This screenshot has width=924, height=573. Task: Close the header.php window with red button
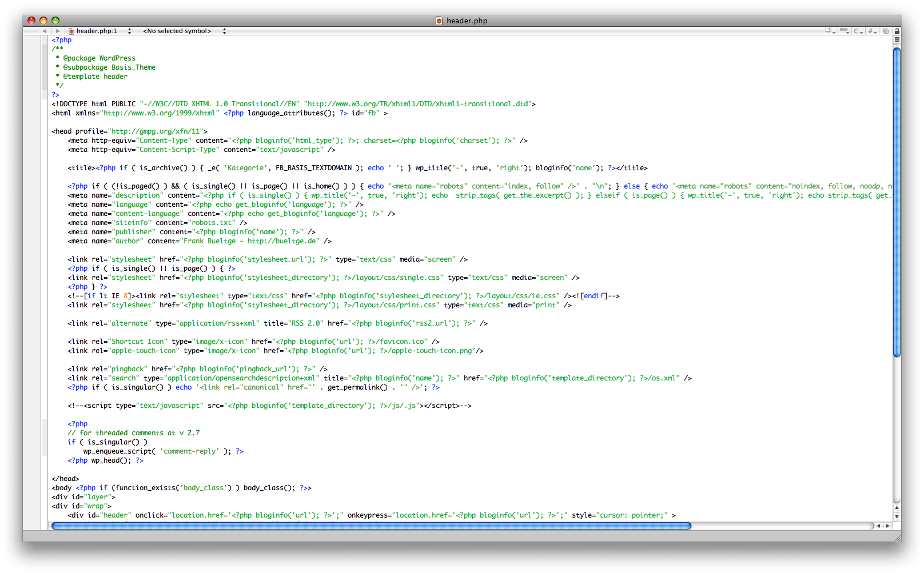pyautogui.click(x=31, y=21)
